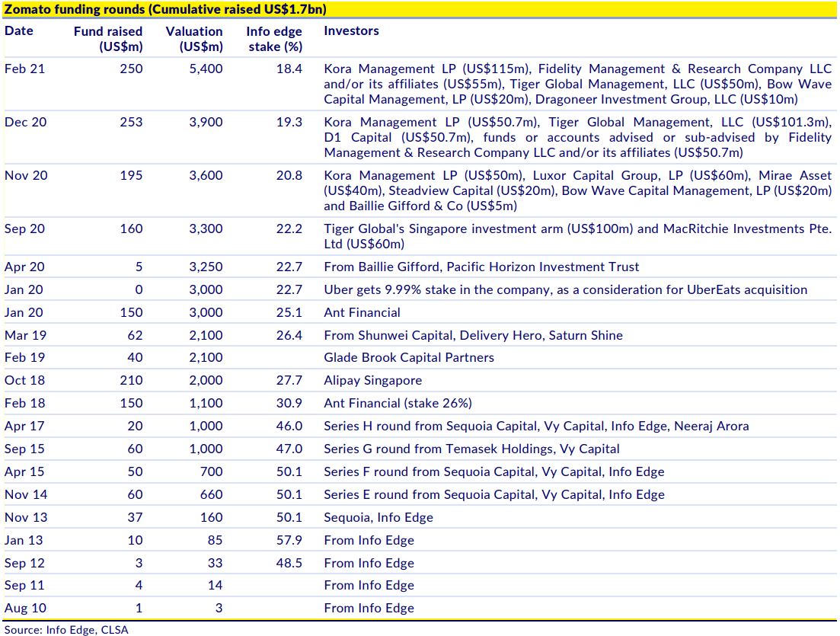Click the stake value '19.3'
Screen dimensions: 840x636
[x=289, y=122]
